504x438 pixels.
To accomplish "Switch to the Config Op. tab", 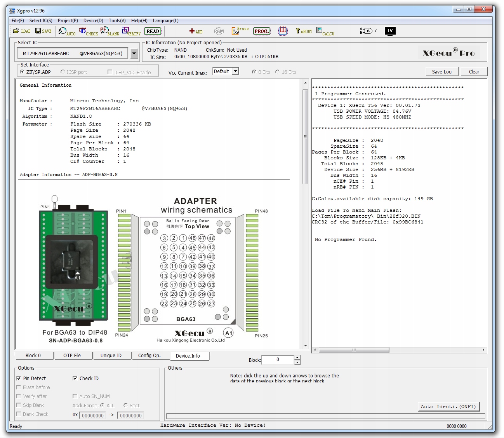I will pos(149,356).
